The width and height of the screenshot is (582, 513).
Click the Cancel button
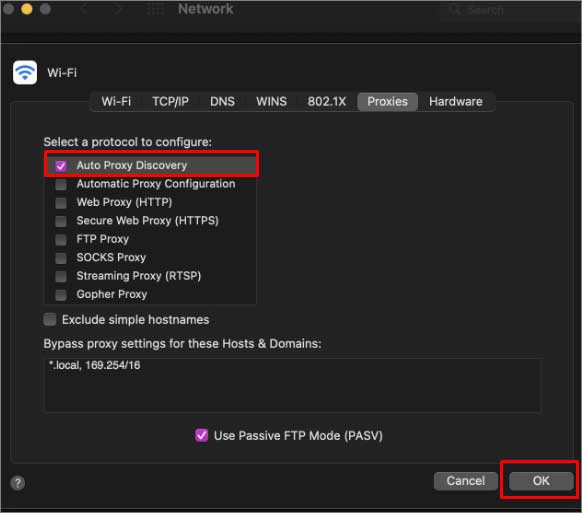point(466,481)
